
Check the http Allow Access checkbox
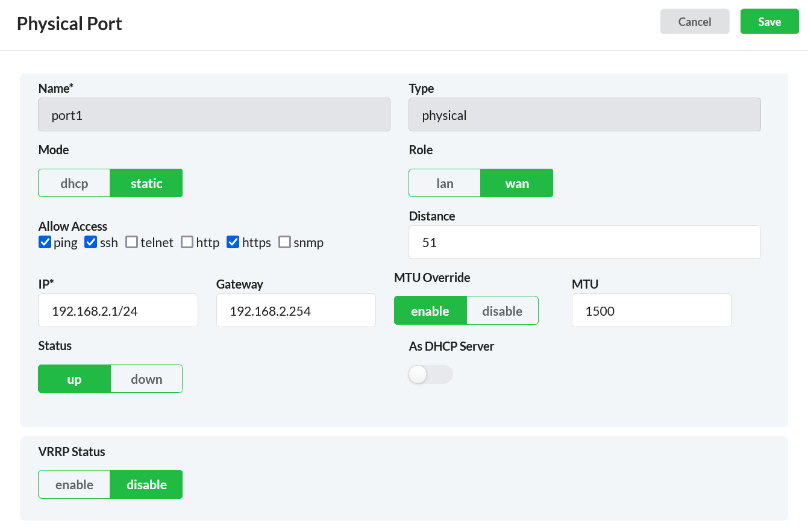click(187, 242)
